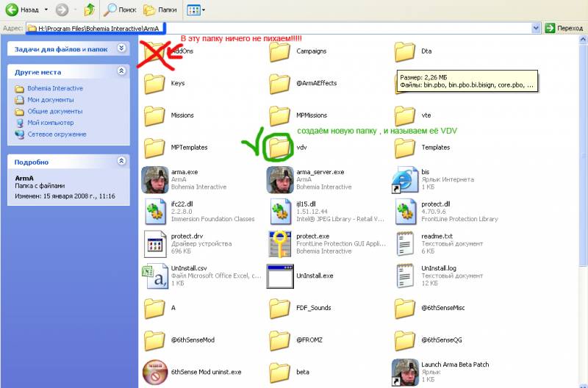Select the arma.exe soldier icon
This screenshot has width=588, height=388.
click(155, 180)
